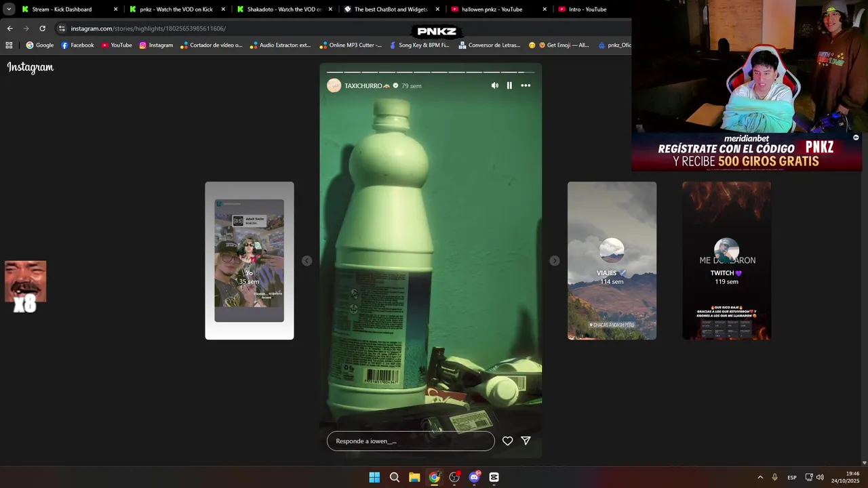Open the story three-dots options menu
The image size is (868, 488).
(526, 85)
